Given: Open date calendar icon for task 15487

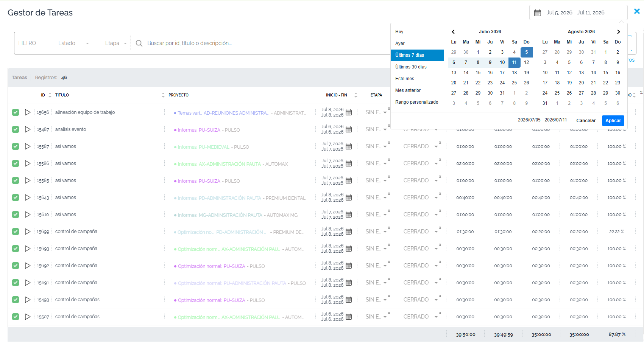Looking at the screenshot, I should 349,129.
